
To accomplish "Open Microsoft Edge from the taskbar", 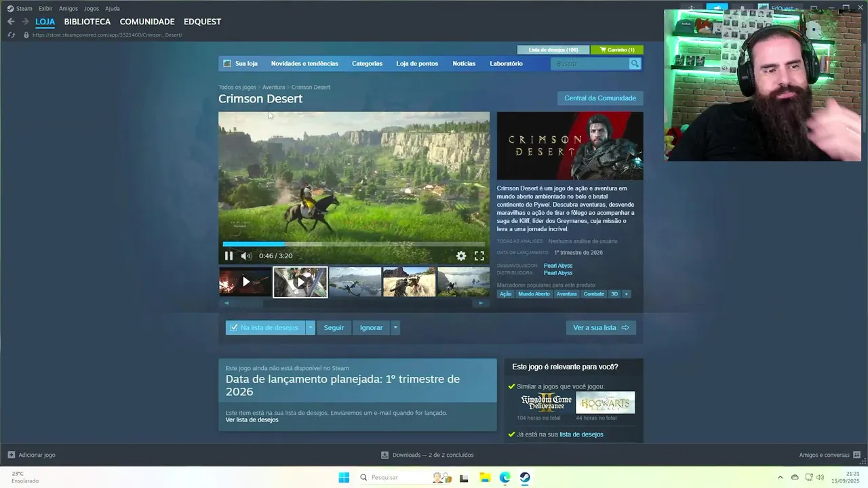I will click(x=505, y=477).
